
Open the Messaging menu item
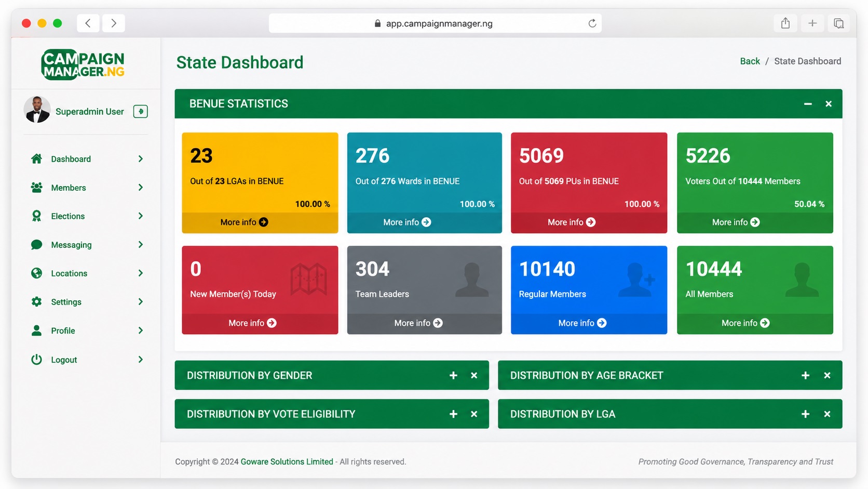(x=86, y=244)
